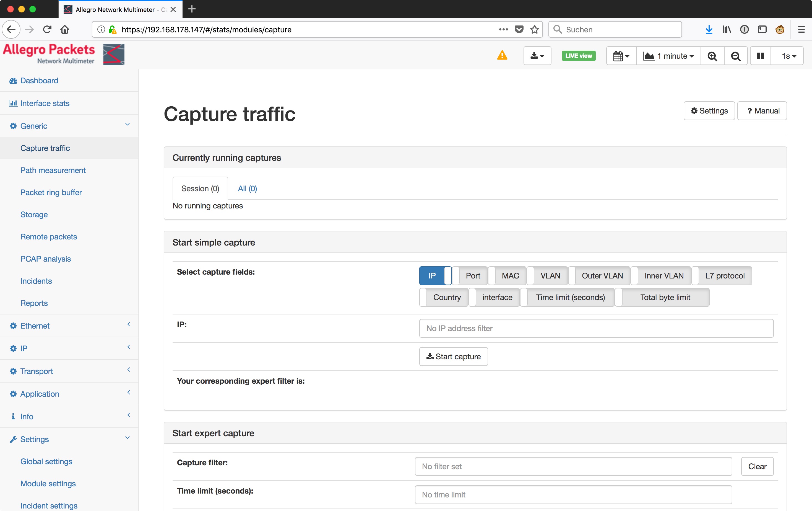The height and width of the screenshot is (511, 812).
Task: Open Packet ring buffer menu item
Action: (x=51, y=192)
